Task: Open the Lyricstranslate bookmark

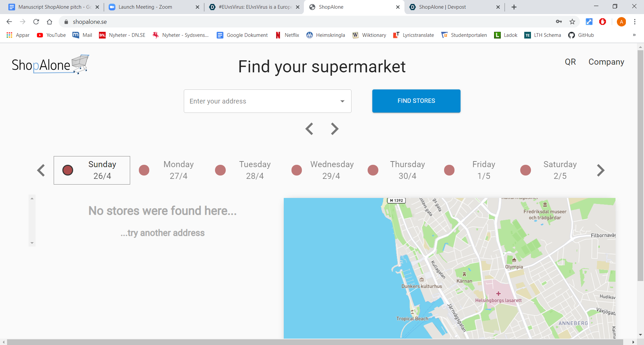Action: click(414, 35)
